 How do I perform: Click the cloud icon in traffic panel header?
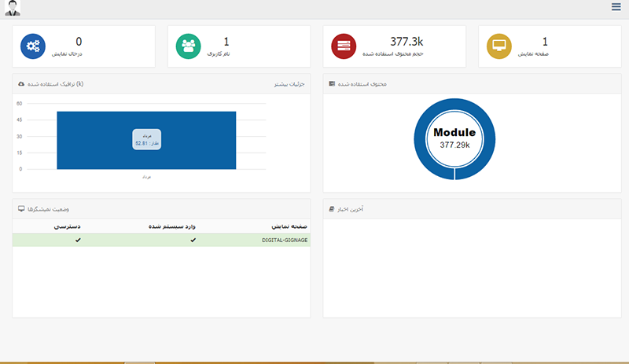pyautogui.click(x=21, y=84)
